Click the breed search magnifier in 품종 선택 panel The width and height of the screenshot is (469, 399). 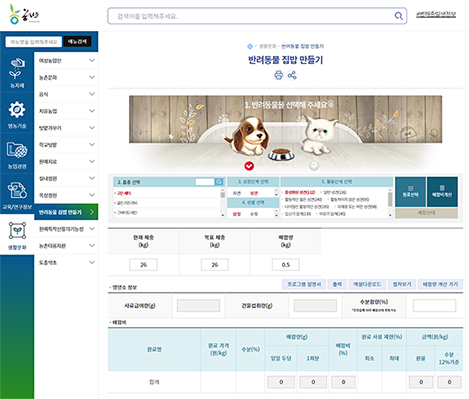(x=219, y=182)
